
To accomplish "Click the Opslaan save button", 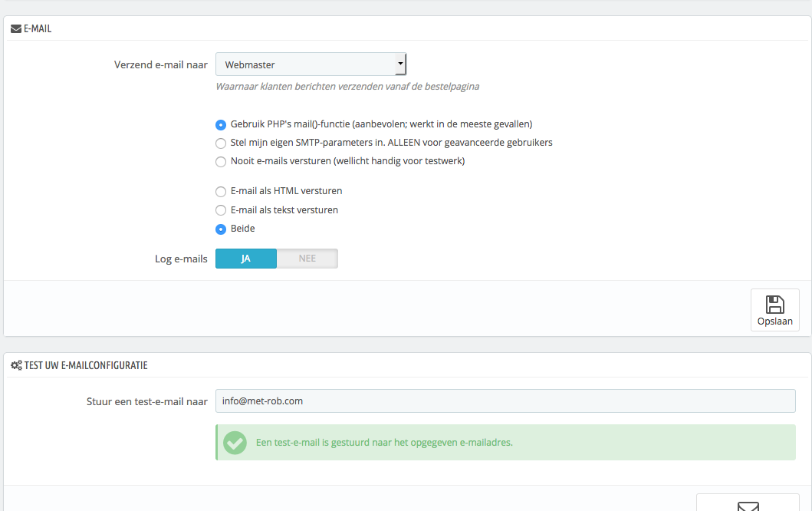I will [x=774, y=310].
